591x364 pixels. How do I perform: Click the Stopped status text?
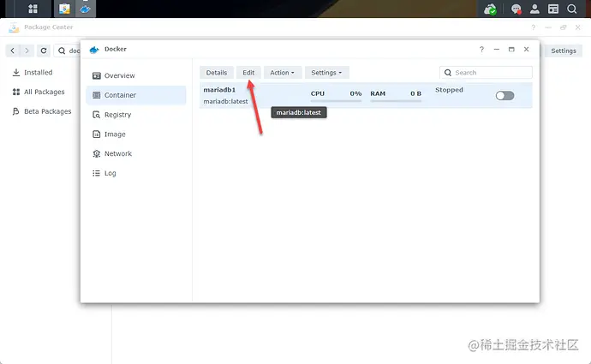449,90
